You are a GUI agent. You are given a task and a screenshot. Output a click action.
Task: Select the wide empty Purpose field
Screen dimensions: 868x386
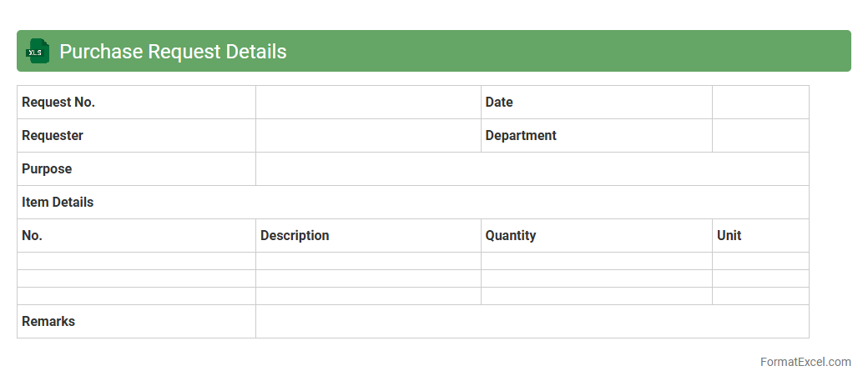coord(532,169)
